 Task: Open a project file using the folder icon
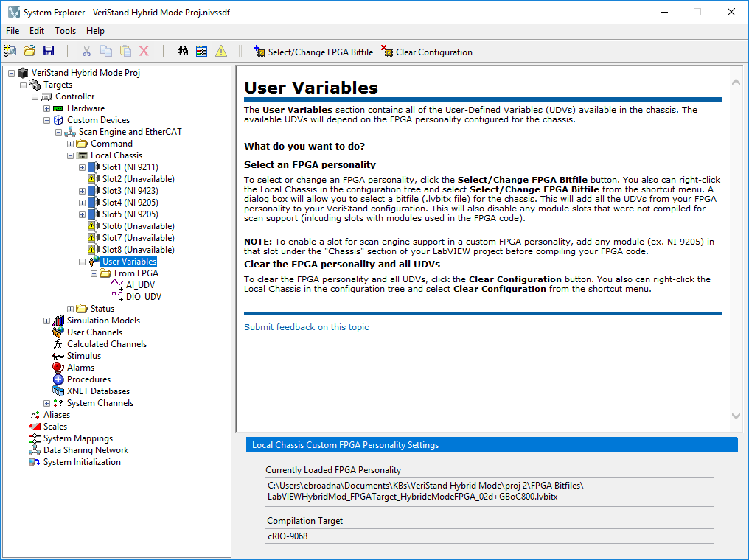tap(29, 52)
